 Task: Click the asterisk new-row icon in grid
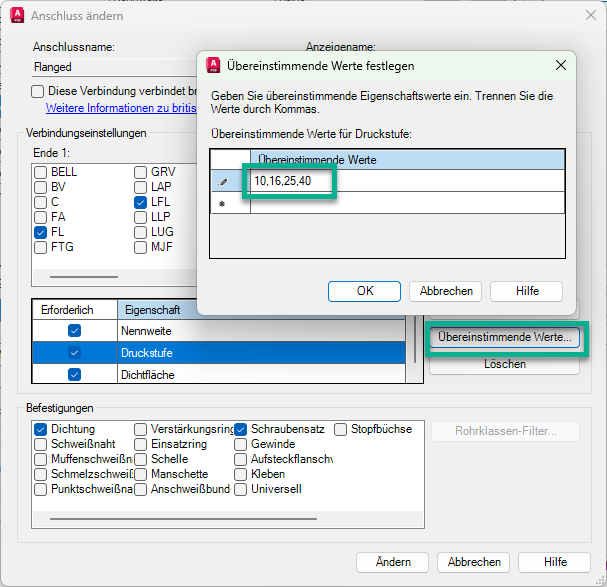223,203
